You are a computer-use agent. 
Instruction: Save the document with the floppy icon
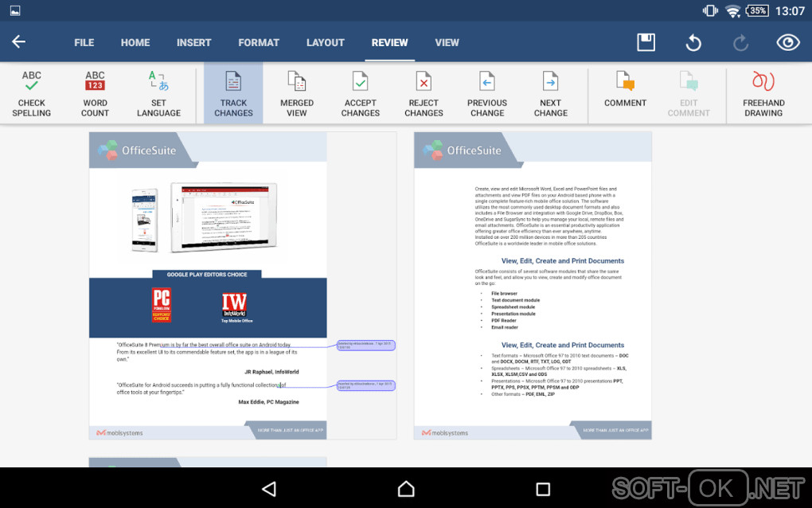(x=646, y=42)
